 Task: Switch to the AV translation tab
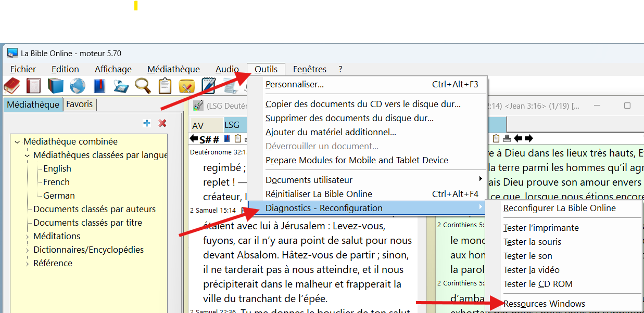pyautogui.click(x=206, y=125)
